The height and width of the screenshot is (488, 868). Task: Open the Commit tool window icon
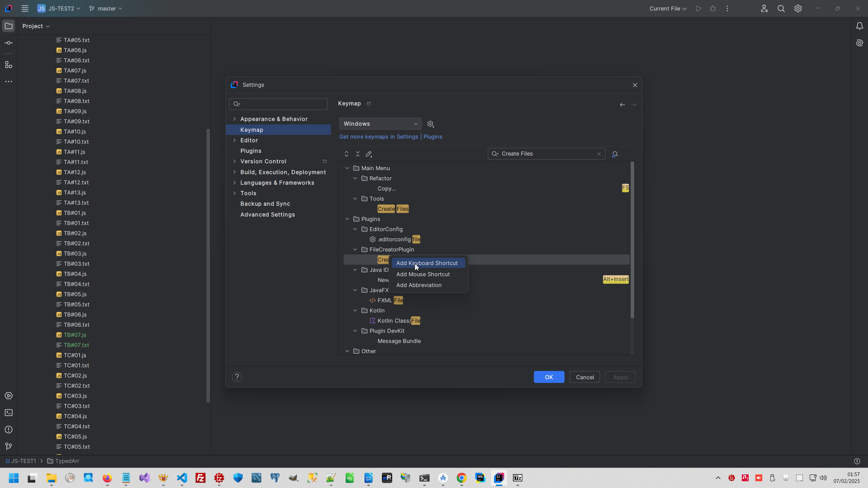tap(9, 43)
